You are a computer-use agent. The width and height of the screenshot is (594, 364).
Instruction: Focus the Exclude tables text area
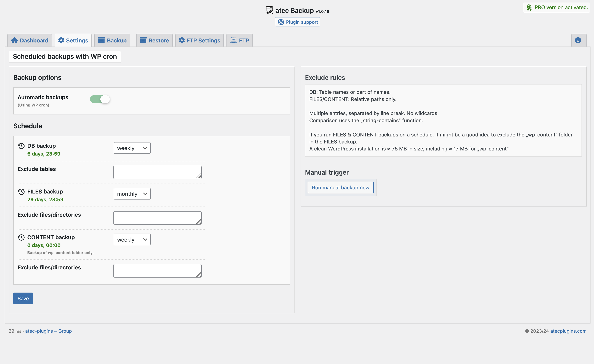(157, 172)
